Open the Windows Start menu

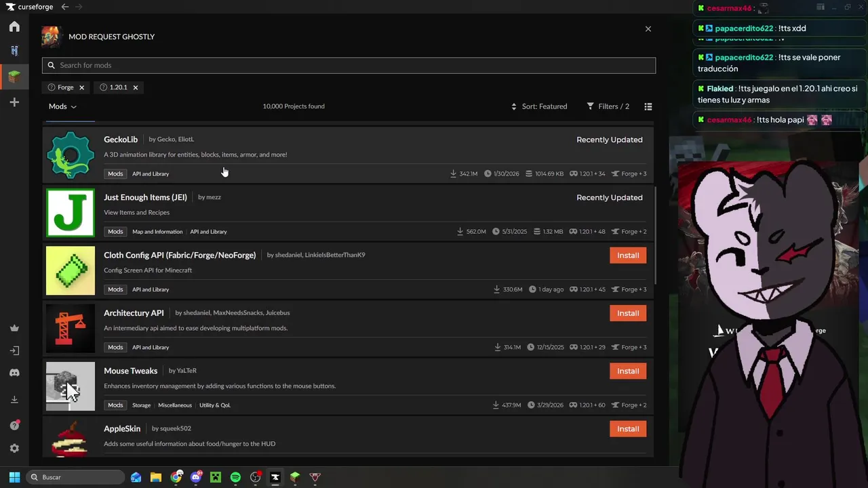tap(14, 477)
